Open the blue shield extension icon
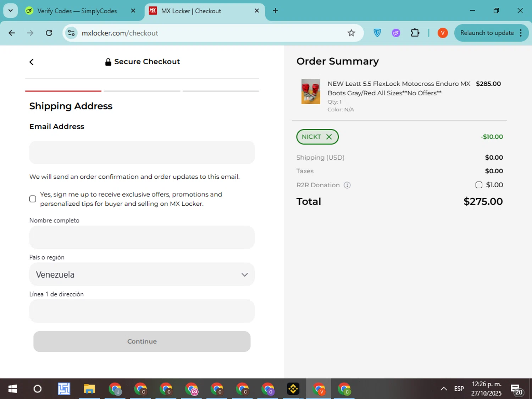 377,33
